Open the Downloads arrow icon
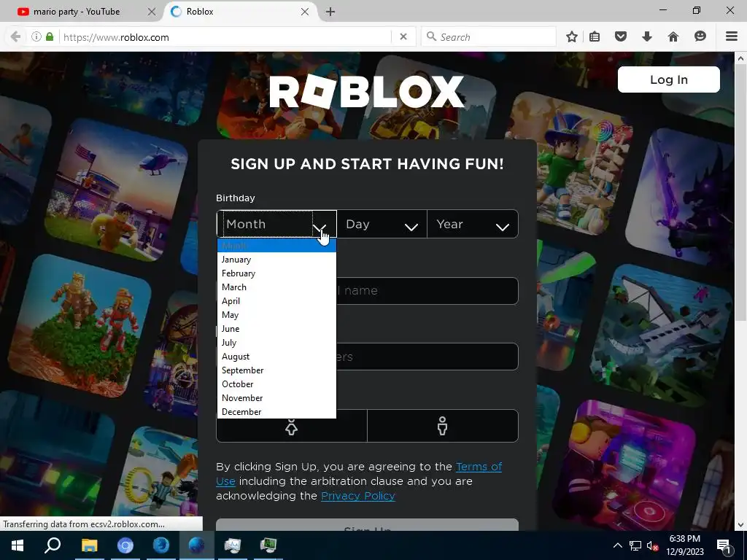Viewport: 747px width, 560px height. [x=647, y=36]
